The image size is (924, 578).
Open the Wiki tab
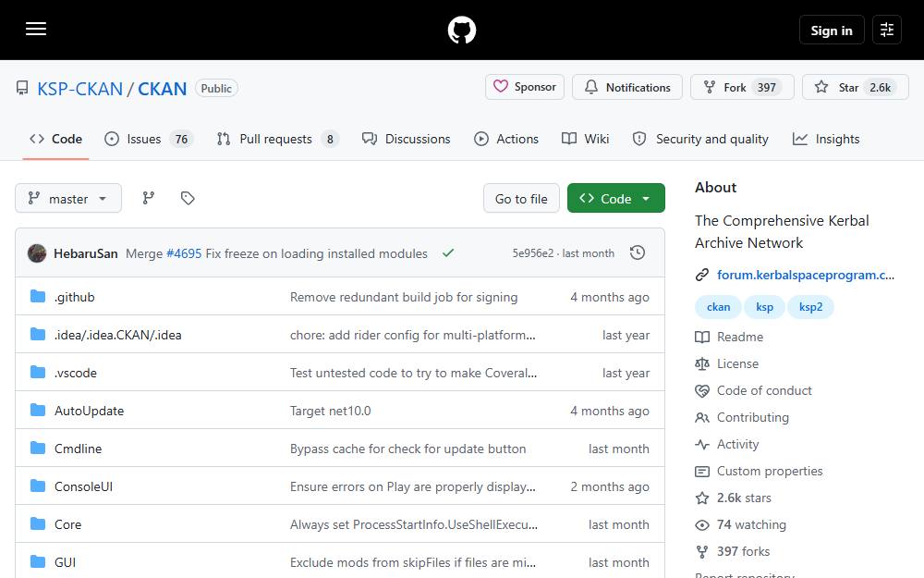585,139
